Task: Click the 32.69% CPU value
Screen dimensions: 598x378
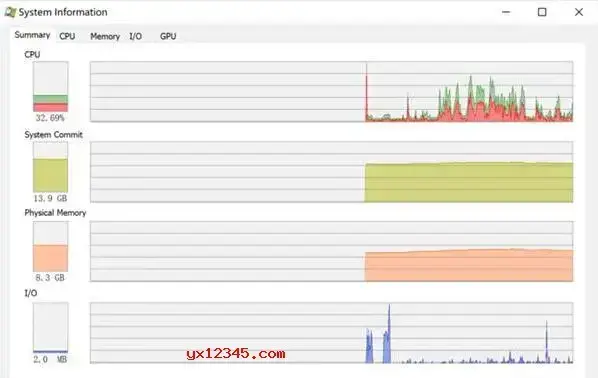Action: click(50, 118)
